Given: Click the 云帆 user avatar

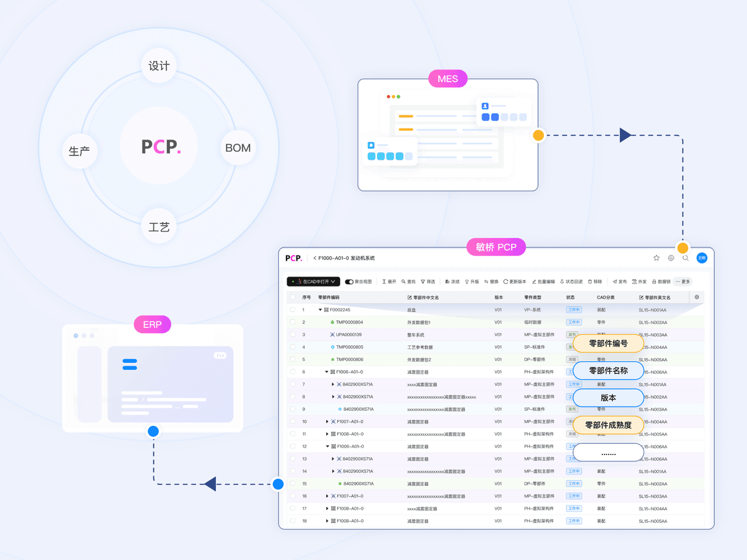Looking at the screenshot, I should tap(702, 258).
